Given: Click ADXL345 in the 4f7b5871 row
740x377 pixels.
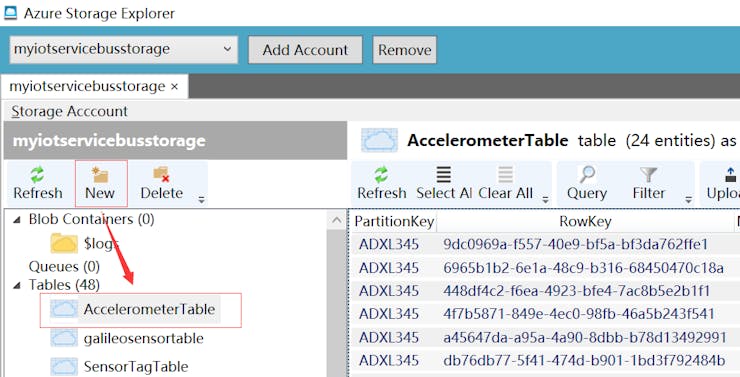Looking at the screenshot, I should (x=388, y=314).
